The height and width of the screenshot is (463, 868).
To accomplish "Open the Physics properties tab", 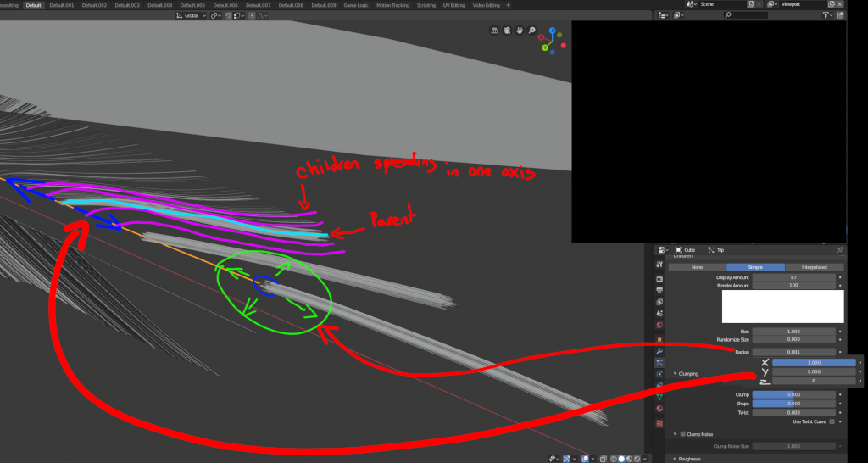I will click(x=659, y=374).
